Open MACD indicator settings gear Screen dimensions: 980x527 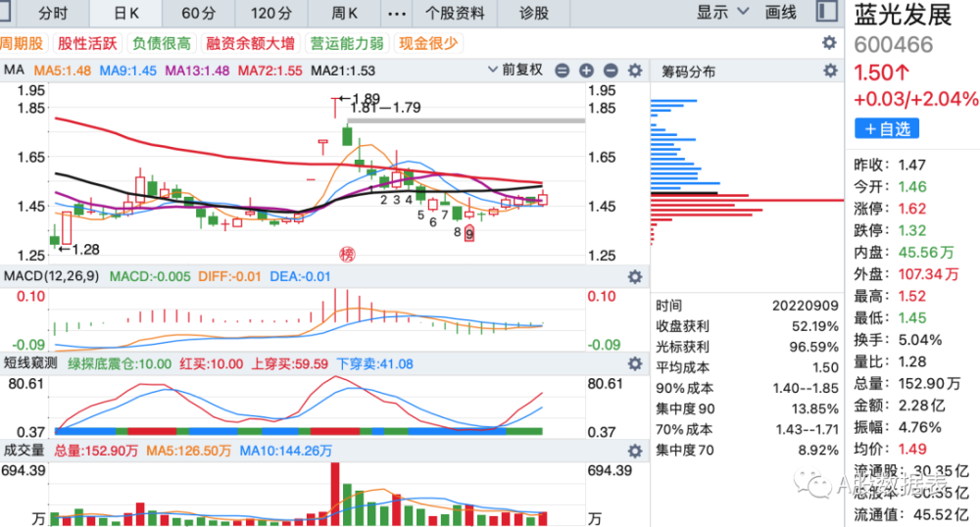(635, 276)
